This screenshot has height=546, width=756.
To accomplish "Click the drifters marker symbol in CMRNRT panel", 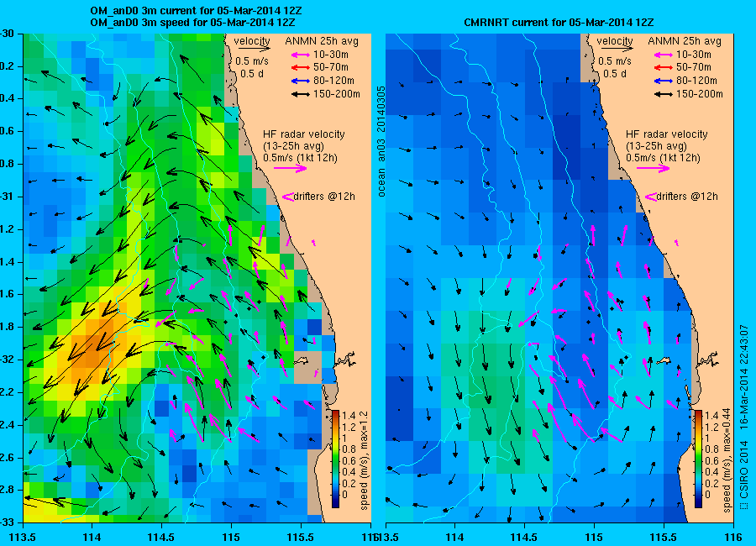I will pyautogui.click(x=650, y=197).
